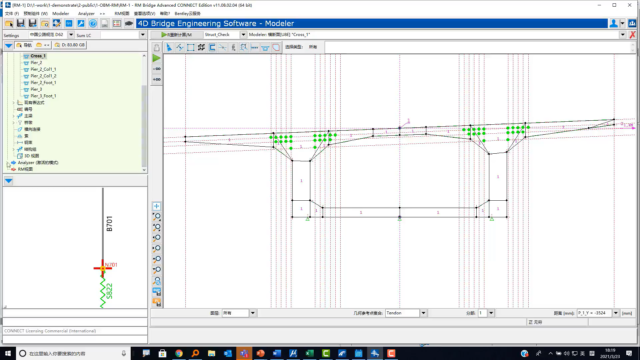Click the blue circular icon in top toolbar
Viewport: 640px width, 360px height.
93,24
